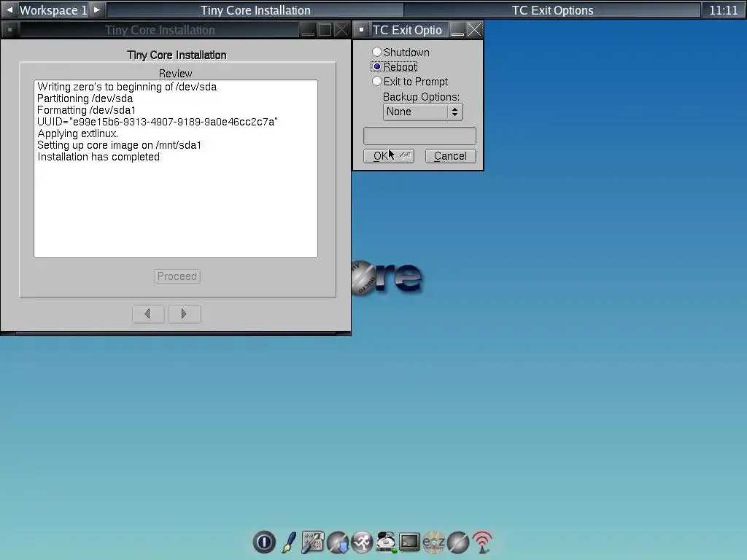
Task: Launch the Terminal icon in dock
Action: [x=410, y=542]
